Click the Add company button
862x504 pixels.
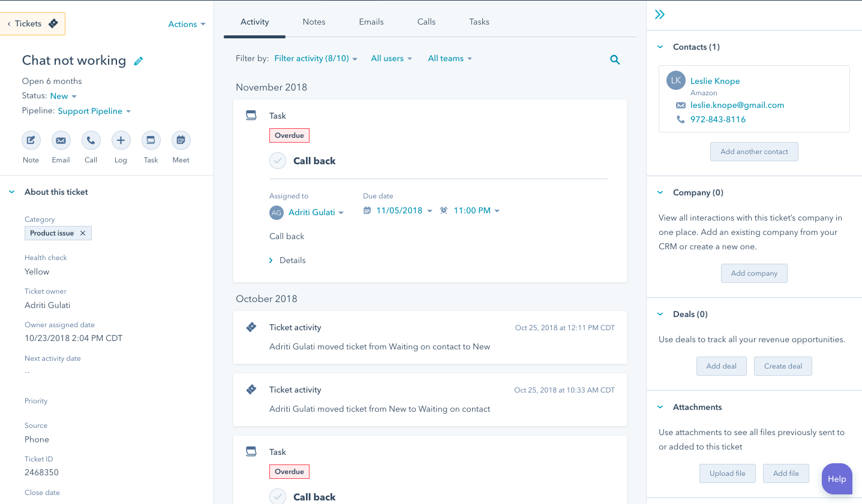tap(754, 273)
